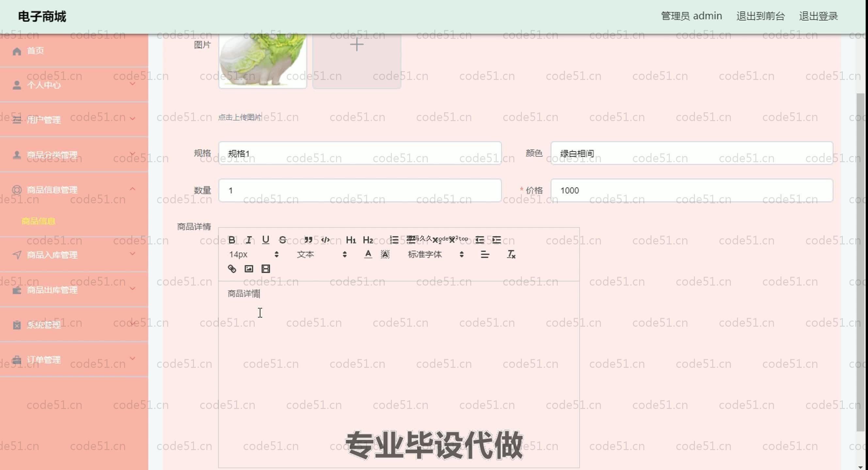Click the 首页 home icon
This screenshot has height=470, width=868.
17,51
